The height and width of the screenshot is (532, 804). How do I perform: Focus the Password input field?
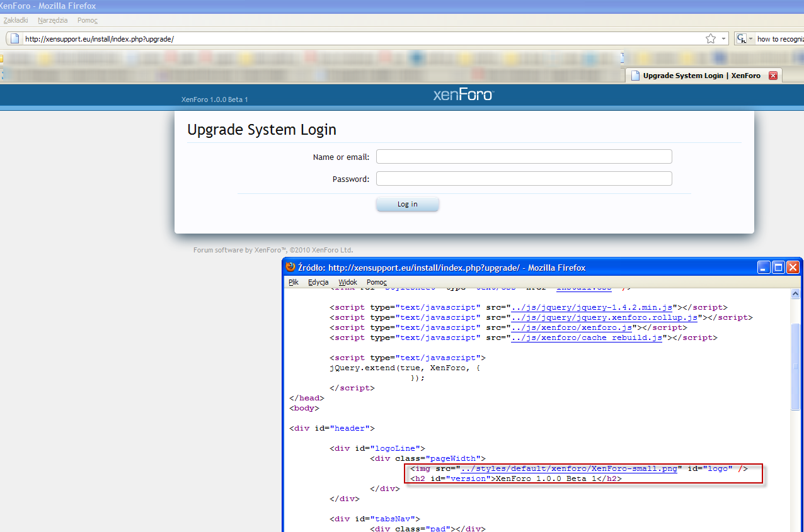pos(524,178)
